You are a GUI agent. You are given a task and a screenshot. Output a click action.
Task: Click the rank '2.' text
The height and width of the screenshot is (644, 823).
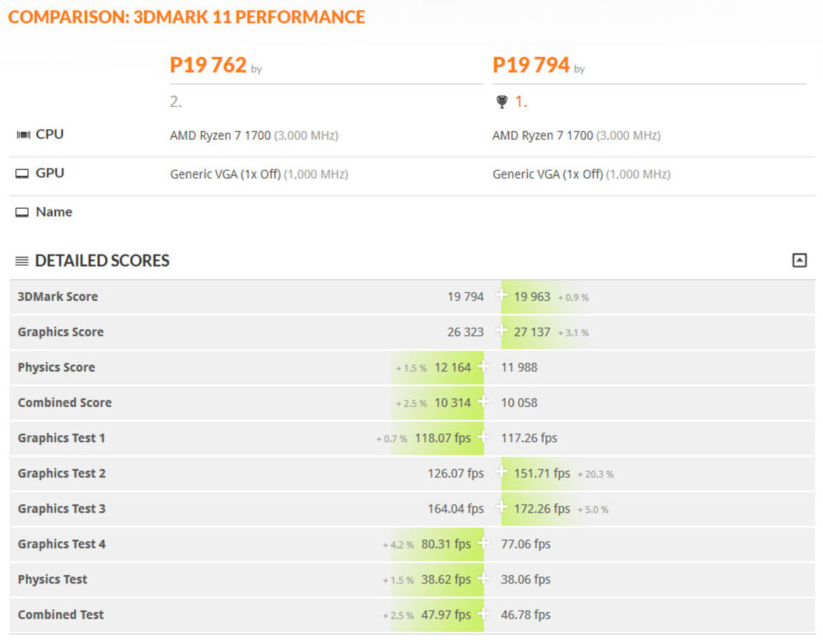tap(176, 102)
